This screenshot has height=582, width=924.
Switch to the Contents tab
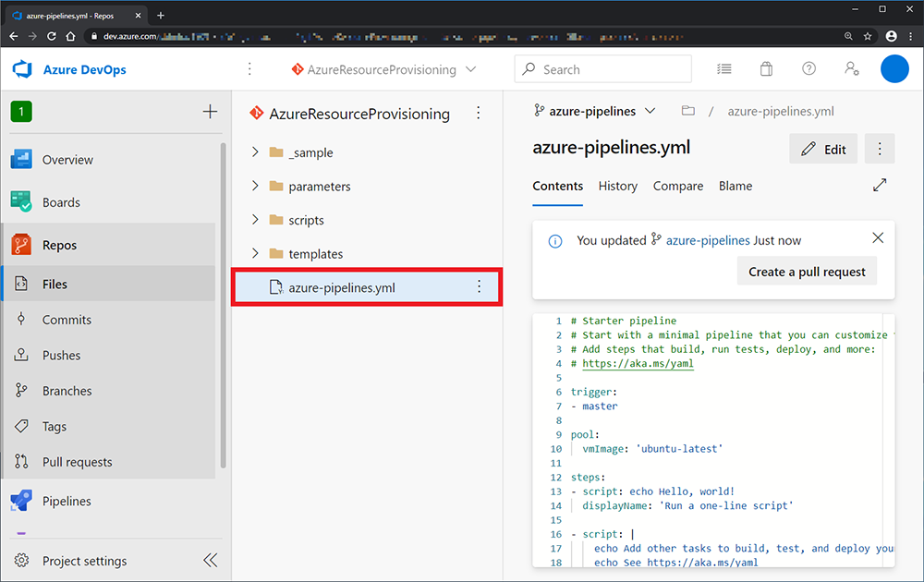coord(557,186)
